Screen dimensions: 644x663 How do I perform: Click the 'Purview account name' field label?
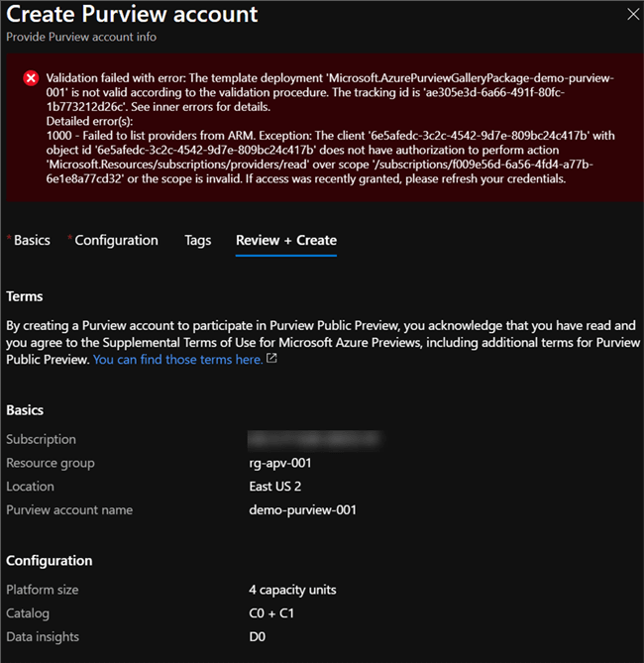pos(69,510)
